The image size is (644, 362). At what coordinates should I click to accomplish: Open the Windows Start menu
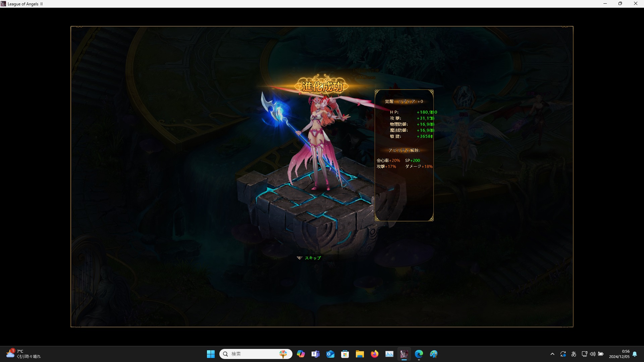pos(211,354)
